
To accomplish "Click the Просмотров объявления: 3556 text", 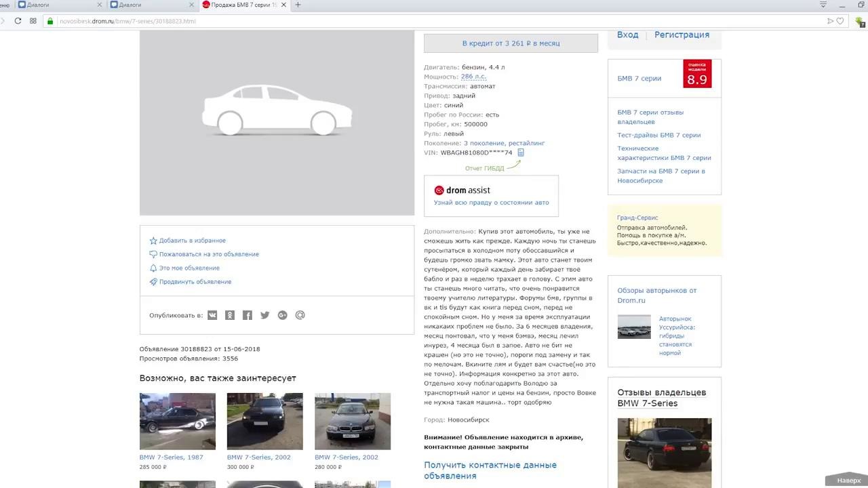I will click(x=189, y=359).
